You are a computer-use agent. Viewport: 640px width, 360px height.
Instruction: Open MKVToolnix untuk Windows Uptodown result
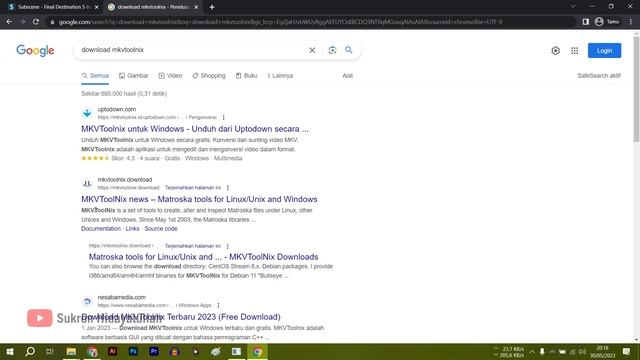click(x=195, y=129)
